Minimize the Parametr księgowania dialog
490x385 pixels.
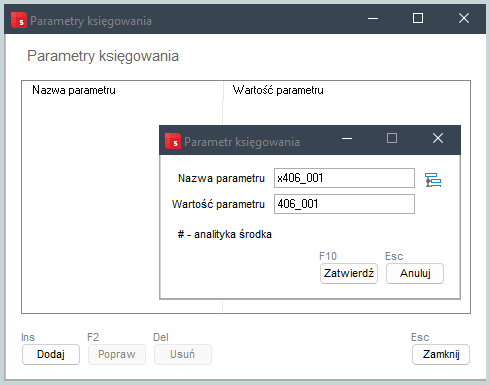(x=347, y=138)
